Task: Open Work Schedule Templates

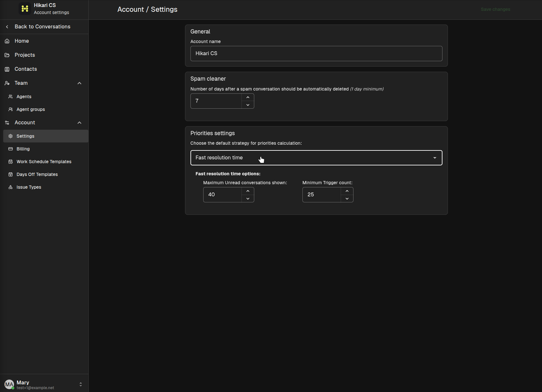Action: [x=46, y=162]
